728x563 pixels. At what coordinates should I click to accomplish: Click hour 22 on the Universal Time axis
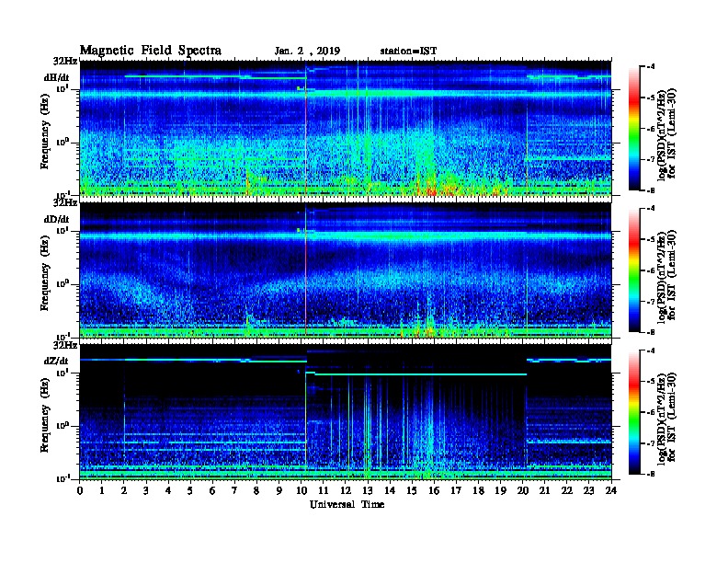click(567, 490)
